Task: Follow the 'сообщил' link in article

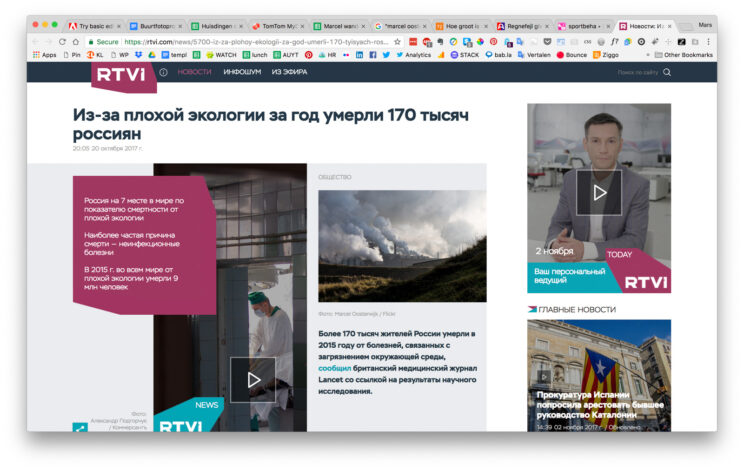Action: 335,367
